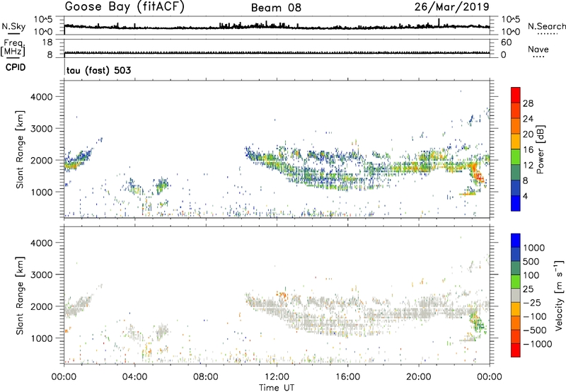
Task: Click the 'tau (fast) 503' text
Action: (98, 70)
